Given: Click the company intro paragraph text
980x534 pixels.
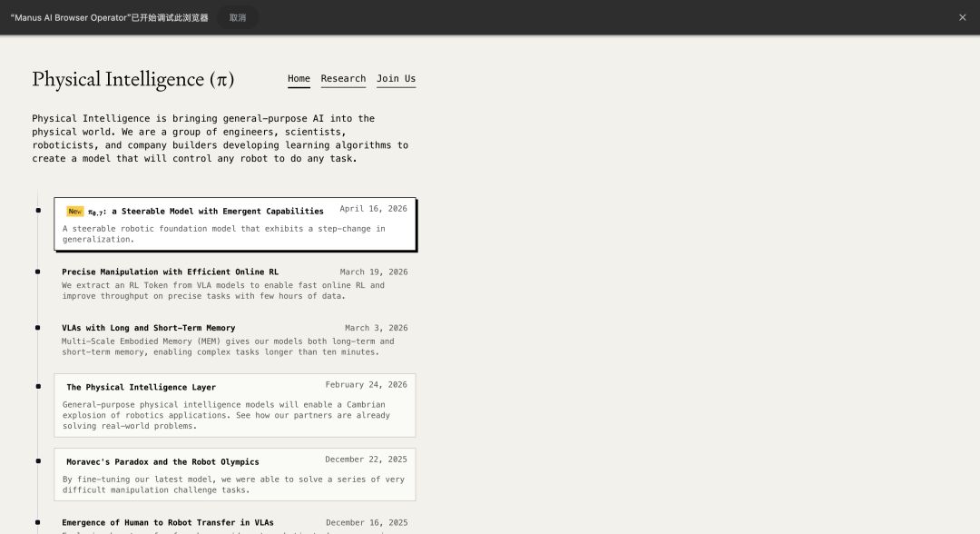Looking at the screenshot, I should click(220, 138).
